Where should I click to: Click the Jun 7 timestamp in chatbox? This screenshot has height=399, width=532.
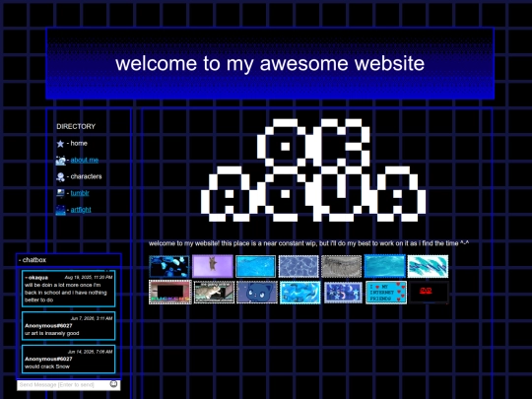pyautogui.click(x=92, y=318)
